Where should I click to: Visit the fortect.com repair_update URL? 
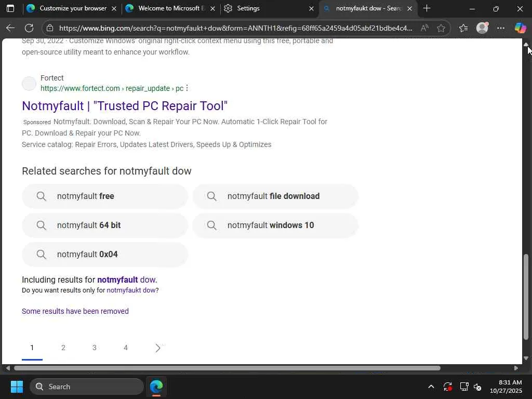point(112,88)
